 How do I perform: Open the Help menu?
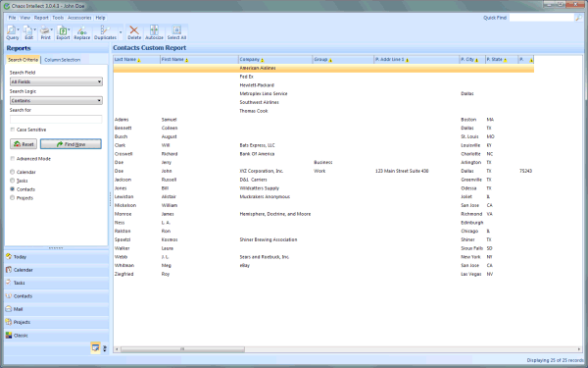pos(100,18)
